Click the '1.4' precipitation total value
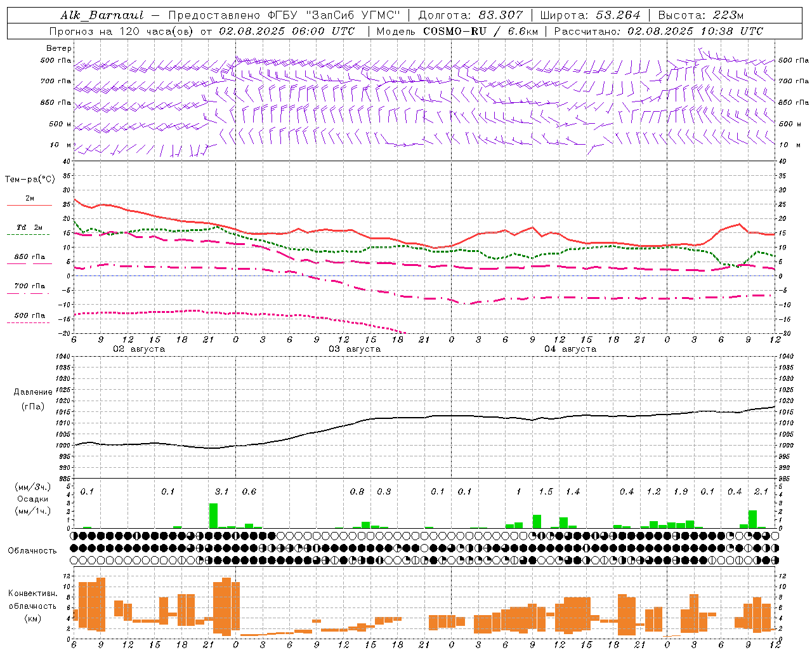The image size is (812, 650). coord(573,492)
